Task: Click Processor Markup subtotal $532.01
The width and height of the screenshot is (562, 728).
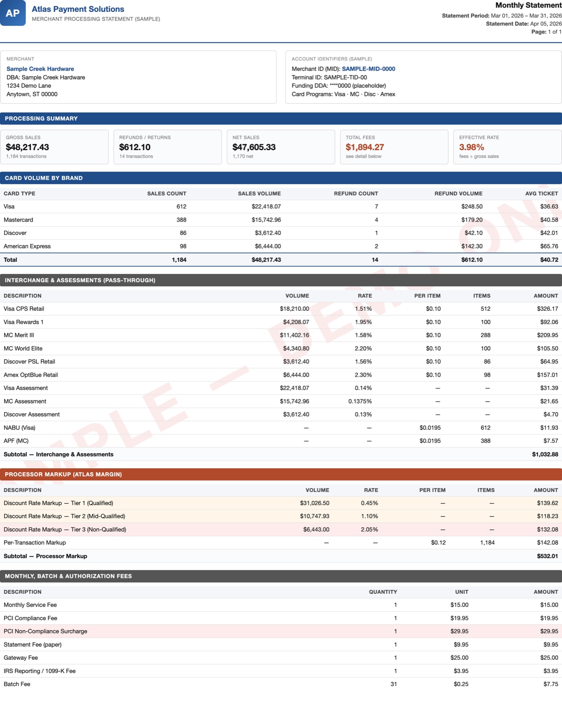Action: click(x=547, y=556)
